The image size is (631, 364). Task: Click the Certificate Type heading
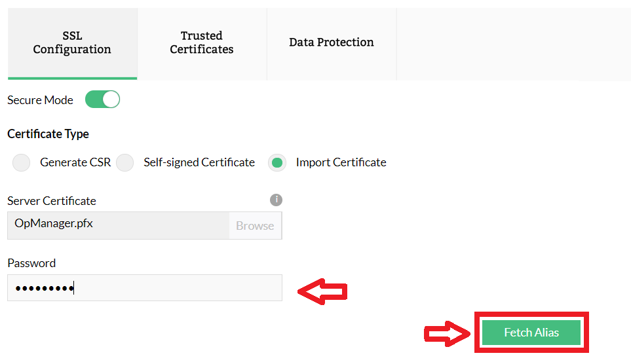[48, 134]
